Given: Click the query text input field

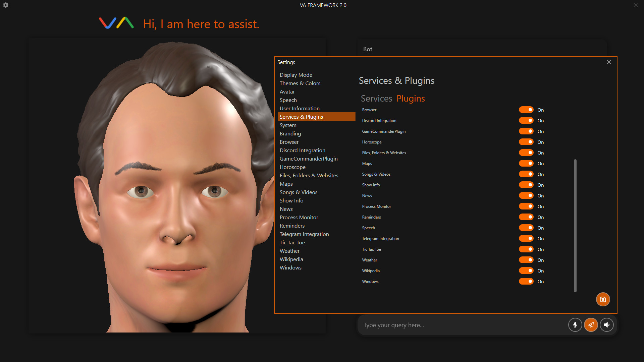Looking at the screenshot, I should 463,325.
